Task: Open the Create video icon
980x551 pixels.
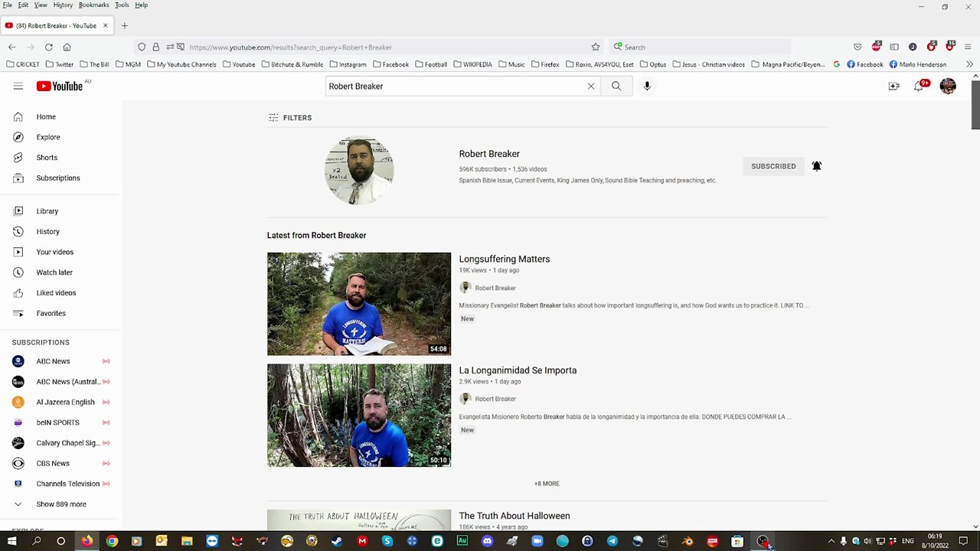Action: click(x=893, y=86)
